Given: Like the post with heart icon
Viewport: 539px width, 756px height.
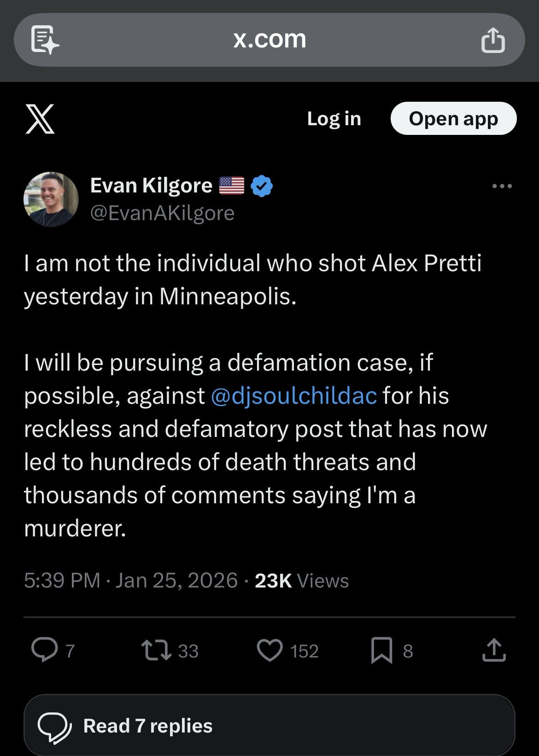Looking at the screenshot, I should 269,650.
